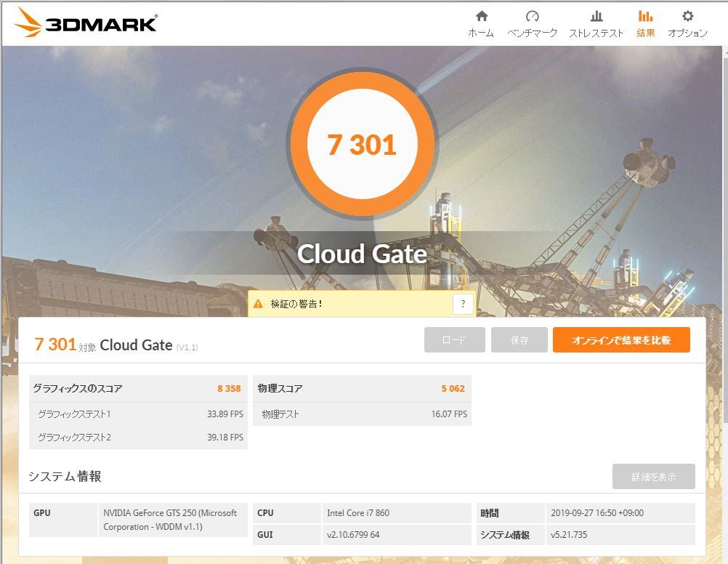This screenshot has width=728, height=564.
Task: Click the stress test bar chart icon
Action: click(596, 16)
